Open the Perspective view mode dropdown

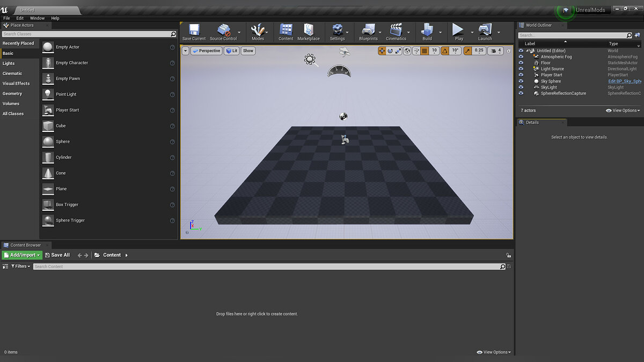(x=207, y=51)
